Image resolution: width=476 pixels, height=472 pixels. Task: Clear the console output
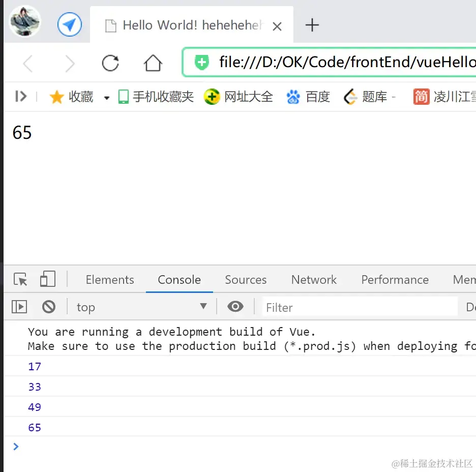[x=49, y=307]
